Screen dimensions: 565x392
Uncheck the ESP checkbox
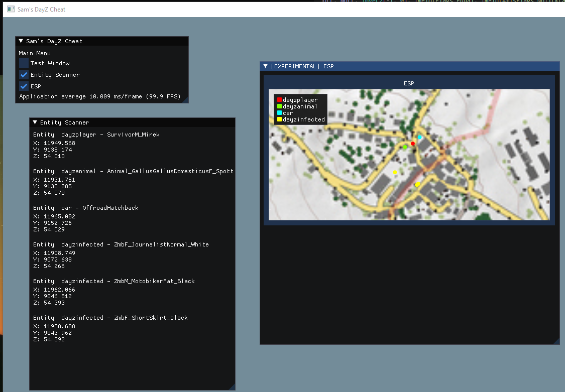23,86
